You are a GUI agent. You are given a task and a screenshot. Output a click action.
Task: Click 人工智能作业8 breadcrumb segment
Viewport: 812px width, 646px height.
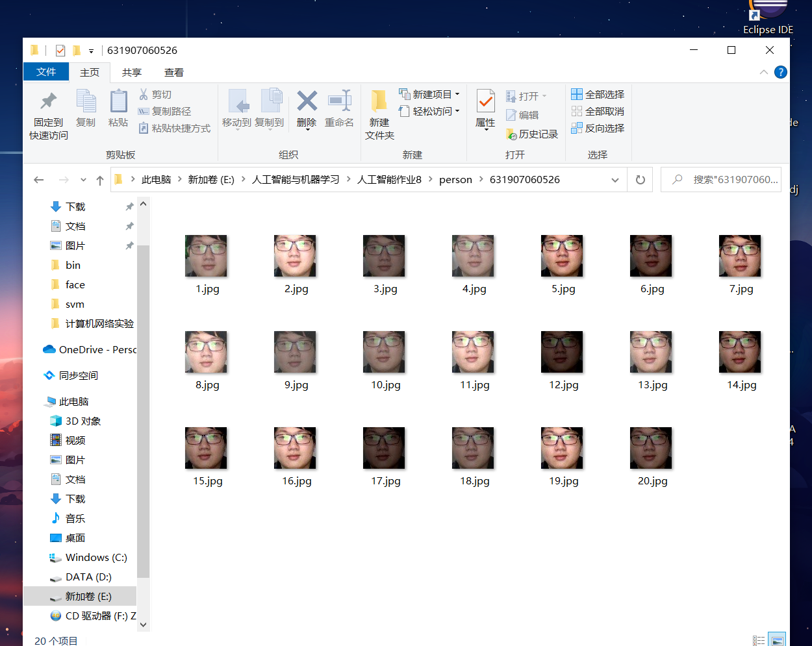[389, 180]
